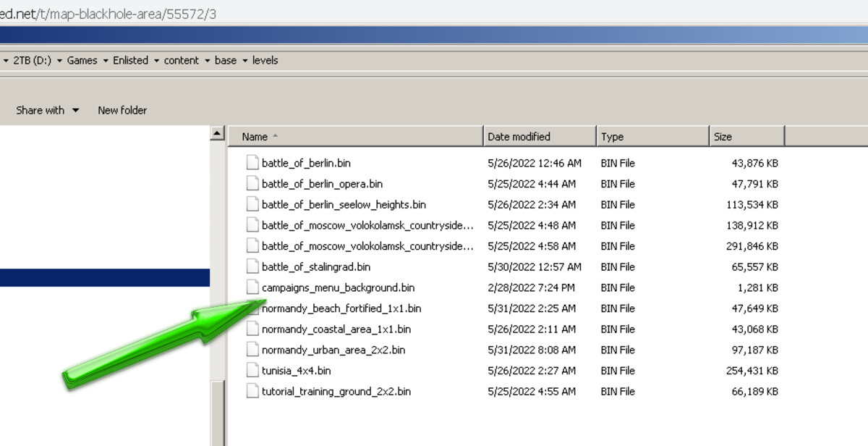868x446 pixels.
Task: Click the battle_of_stalingrad.bin file icon
Action: pos(252,266)
